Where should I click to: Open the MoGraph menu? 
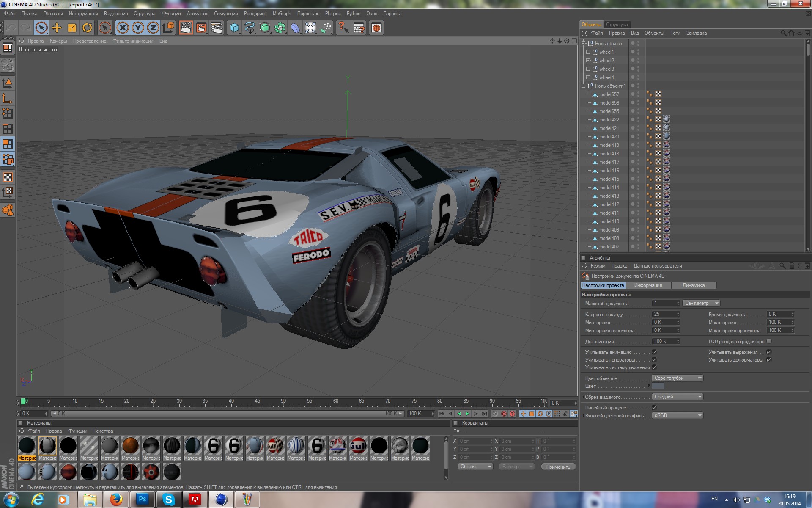282,14
